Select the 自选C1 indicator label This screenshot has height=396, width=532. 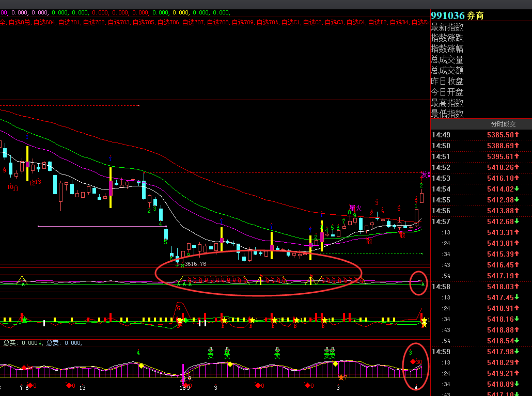tap(292, 22)
